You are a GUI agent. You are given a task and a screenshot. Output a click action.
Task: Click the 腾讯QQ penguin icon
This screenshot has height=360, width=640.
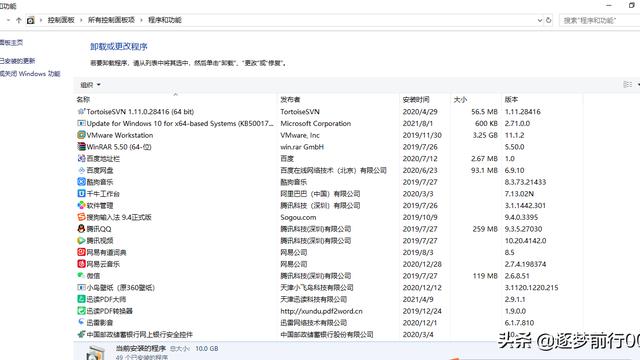(81, 229)
